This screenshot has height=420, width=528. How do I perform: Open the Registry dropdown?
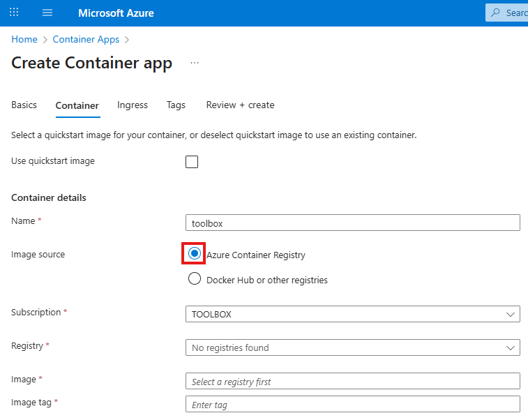point(352,347)
